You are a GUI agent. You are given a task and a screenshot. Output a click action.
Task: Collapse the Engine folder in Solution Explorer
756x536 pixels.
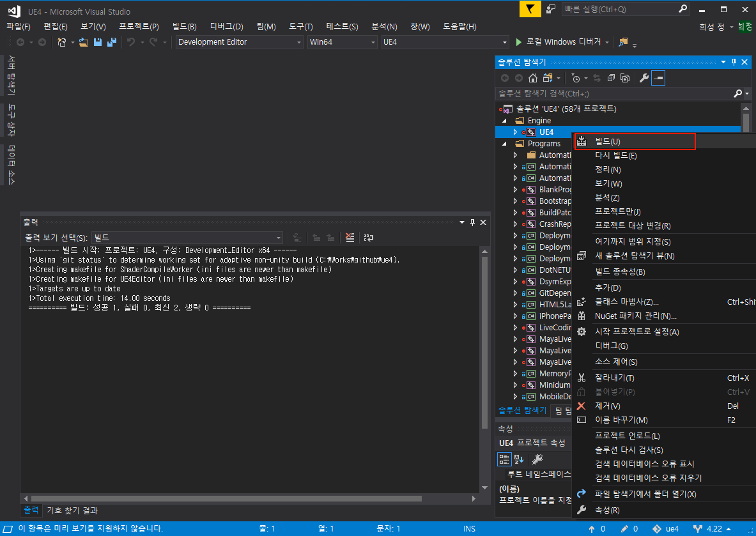505,121
